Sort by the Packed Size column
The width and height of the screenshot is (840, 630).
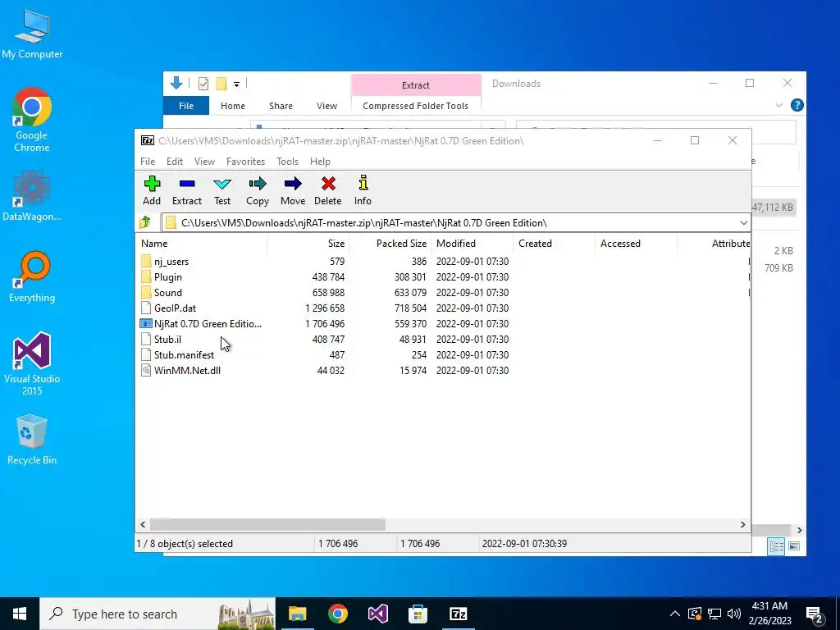point(390,243)
